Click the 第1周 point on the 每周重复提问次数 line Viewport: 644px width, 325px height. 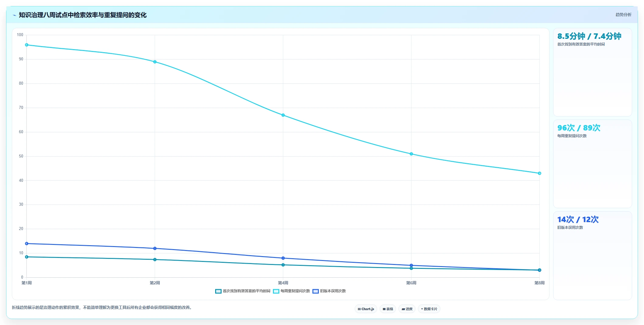click(x=27, y=45)
